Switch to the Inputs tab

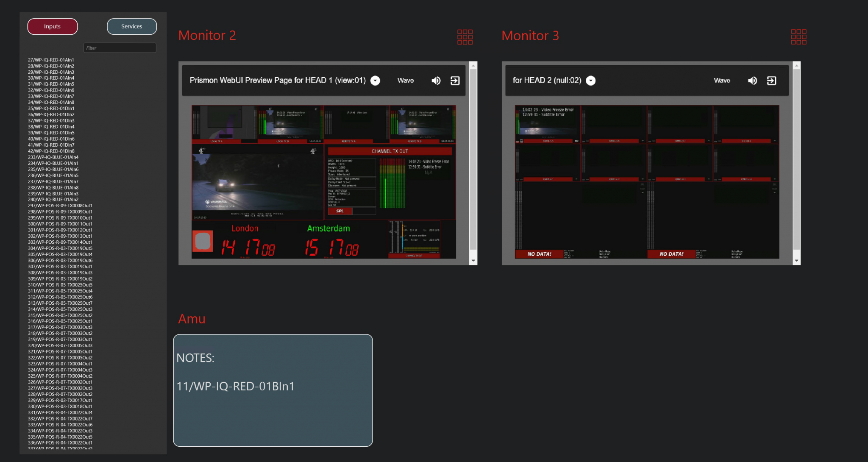[52, 26]
